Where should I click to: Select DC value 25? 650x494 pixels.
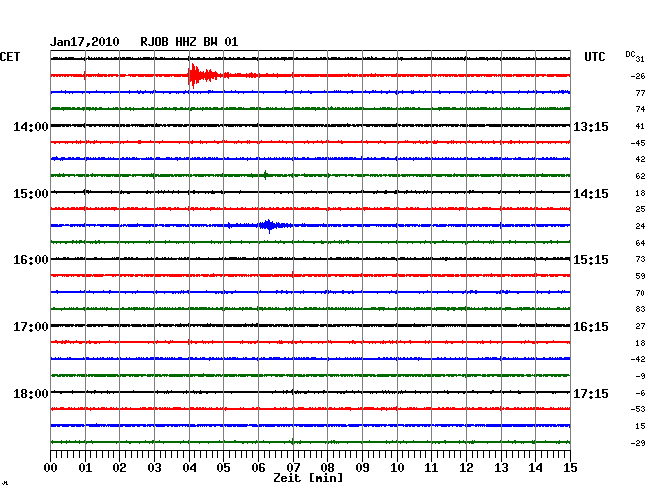[640, 209]
